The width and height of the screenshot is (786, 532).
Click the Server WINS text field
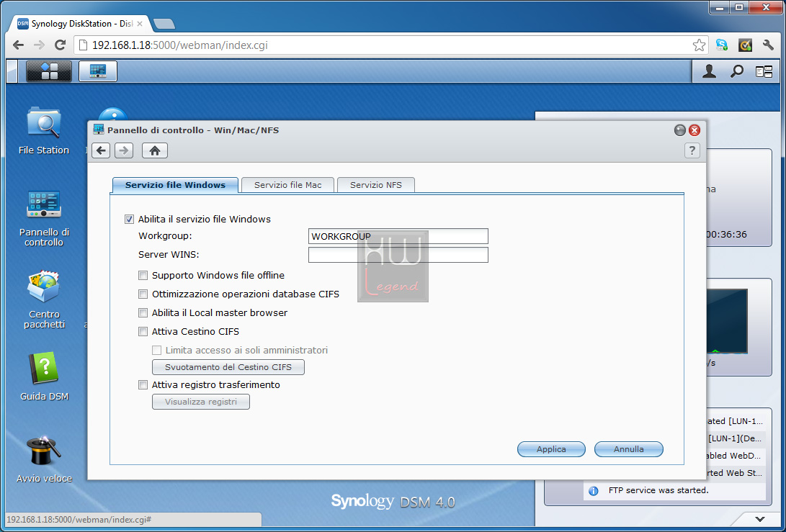(398, 254)
